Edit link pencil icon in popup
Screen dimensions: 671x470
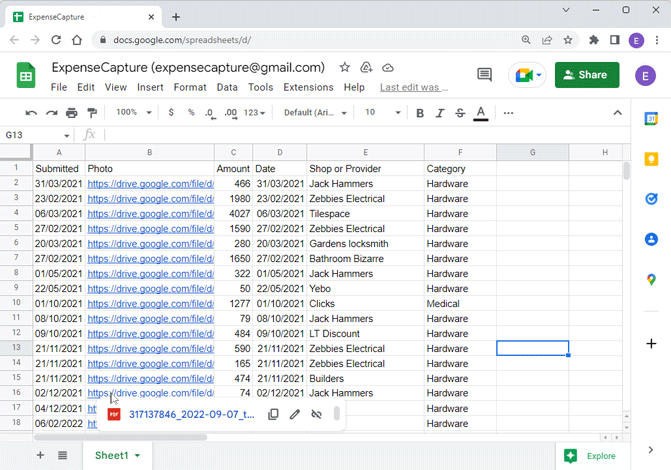(294, 414)
